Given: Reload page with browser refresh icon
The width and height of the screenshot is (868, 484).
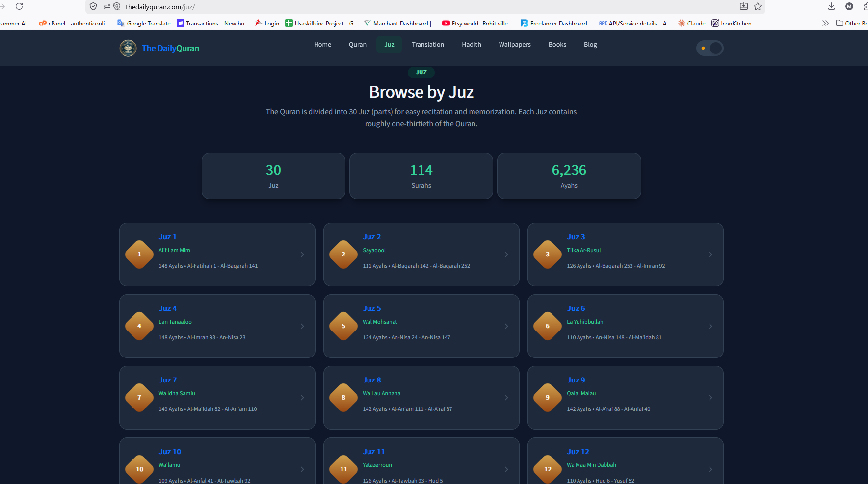Looking at the screenshot, I should 19,6.
